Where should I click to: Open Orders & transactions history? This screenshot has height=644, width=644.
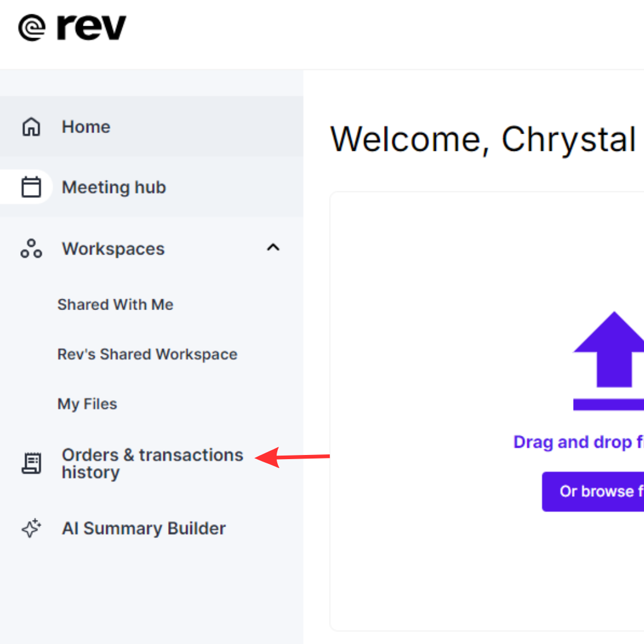click(x=153, y=464)
